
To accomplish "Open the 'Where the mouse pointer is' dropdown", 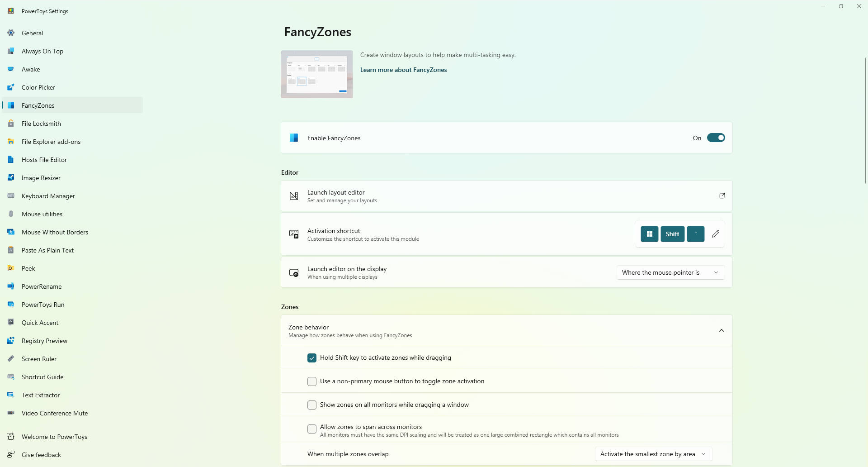I will click(670, 272).
